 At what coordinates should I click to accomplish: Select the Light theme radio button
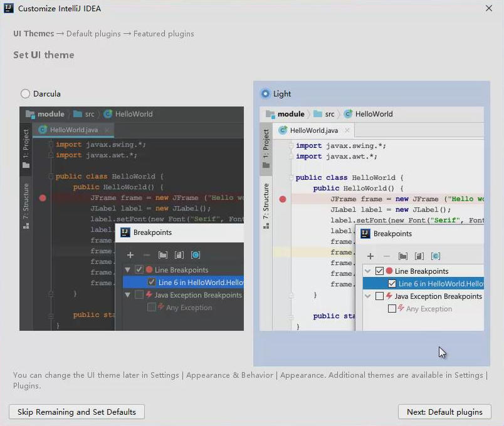(x=265, y=94)
